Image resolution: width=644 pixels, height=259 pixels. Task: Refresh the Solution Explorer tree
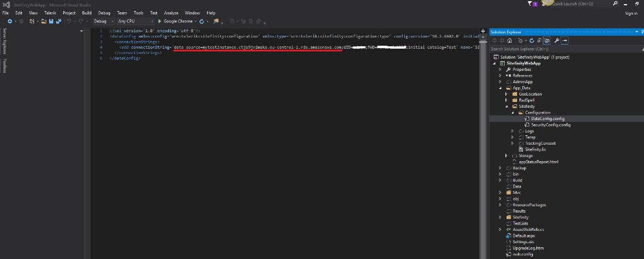click(531, 40)
